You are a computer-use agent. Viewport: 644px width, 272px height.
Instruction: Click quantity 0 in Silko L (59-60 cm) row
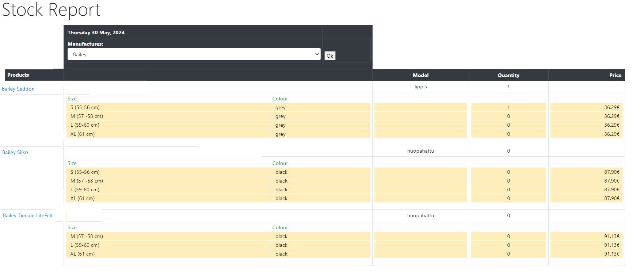click(508, 189)
